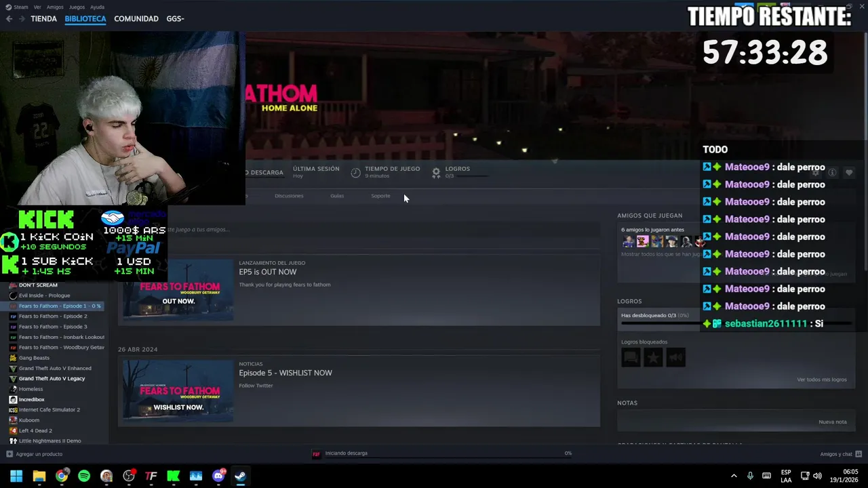Open the Discusiones link
Viewport: 868px width, 488px height.
[289, 196]
